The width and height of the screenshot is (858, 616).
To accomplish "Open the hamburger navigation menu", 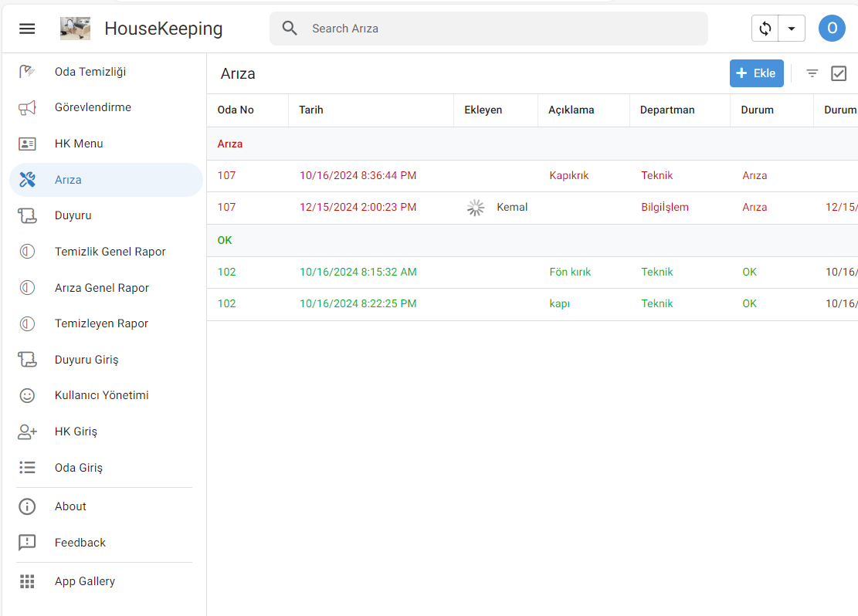I will [x=27, y=29].
